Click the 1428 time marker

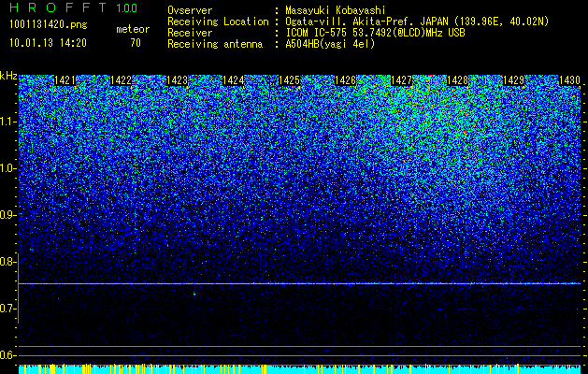[x=457, y=80]
